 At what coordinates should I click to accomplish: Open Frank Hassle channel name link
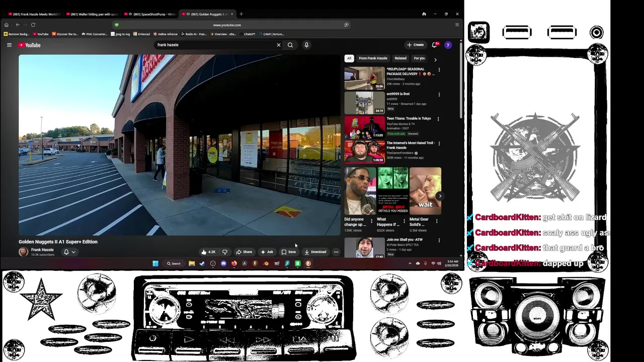(x=42, y=250)
